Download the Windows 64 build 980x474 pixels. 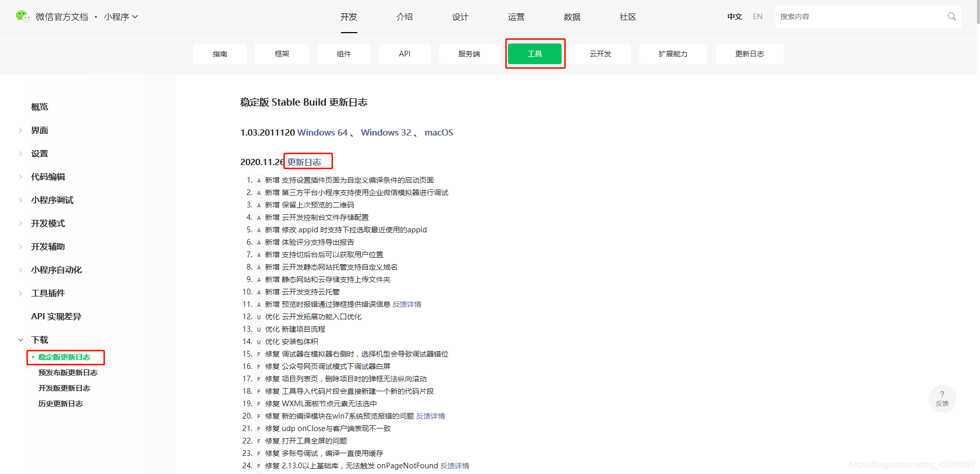click(322, 132)
